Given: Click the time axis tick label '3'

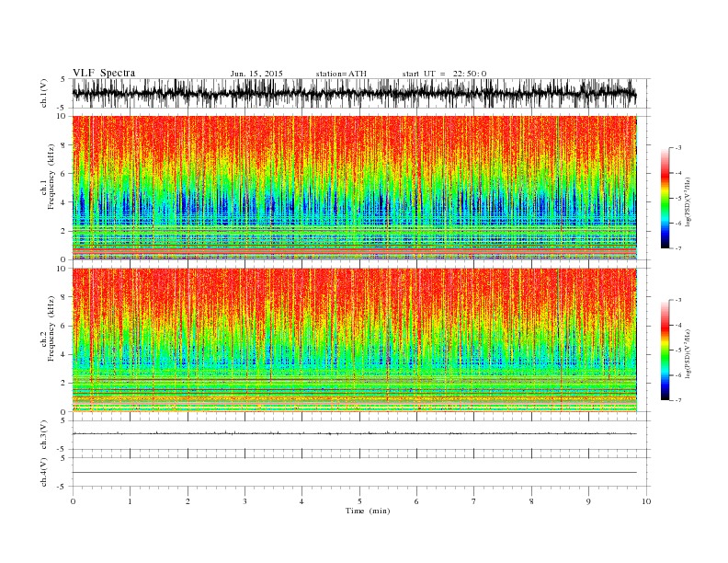Looking at the screenshot, I should 245,501.
